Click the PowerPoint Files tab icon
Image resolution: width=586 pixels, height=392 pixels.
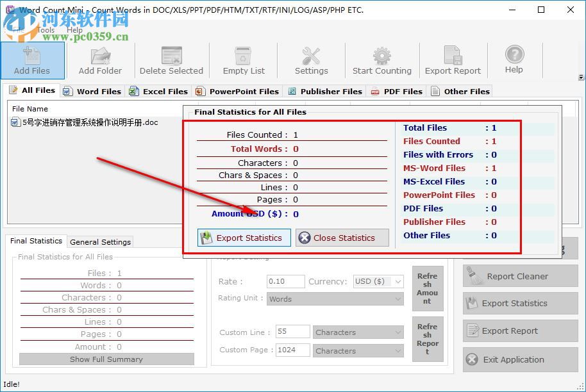200,91
